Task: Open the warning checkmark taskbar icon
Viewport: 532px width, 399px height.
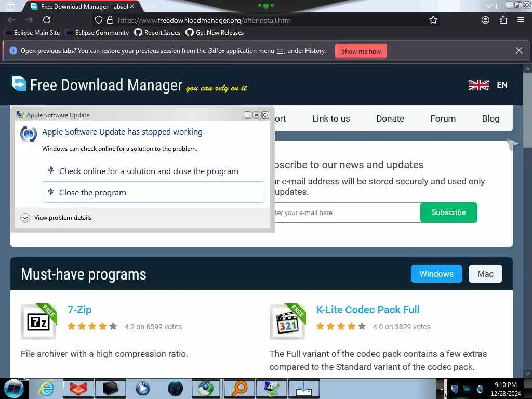Action: click(271, 389)
